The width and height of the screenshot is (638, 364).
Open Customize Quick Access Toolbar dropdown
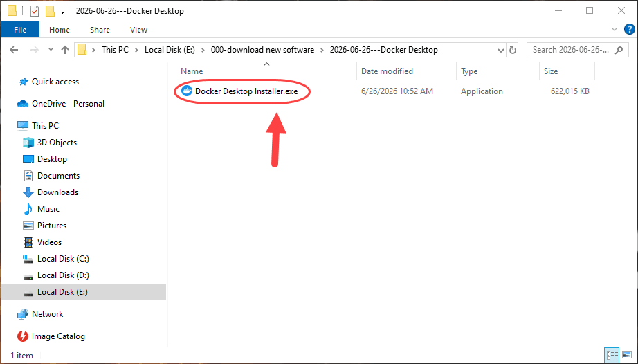(63, 11)
